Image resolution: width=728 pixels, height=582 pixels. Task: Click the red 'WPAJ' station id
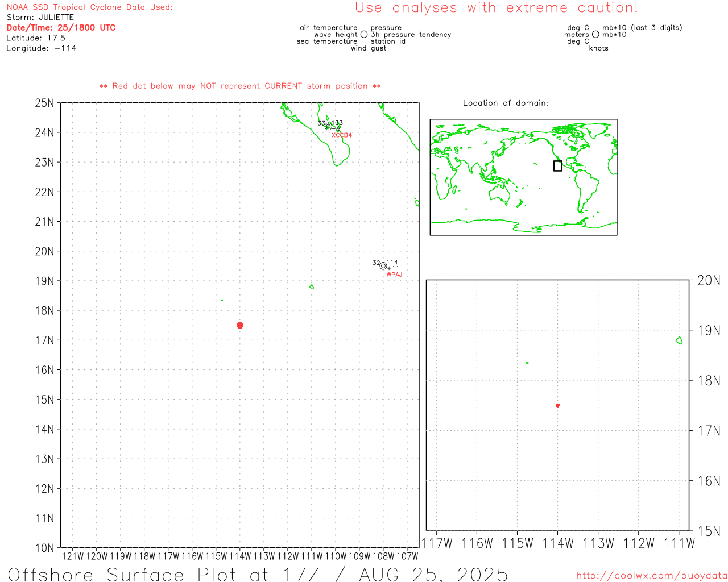tap(394, 275)
